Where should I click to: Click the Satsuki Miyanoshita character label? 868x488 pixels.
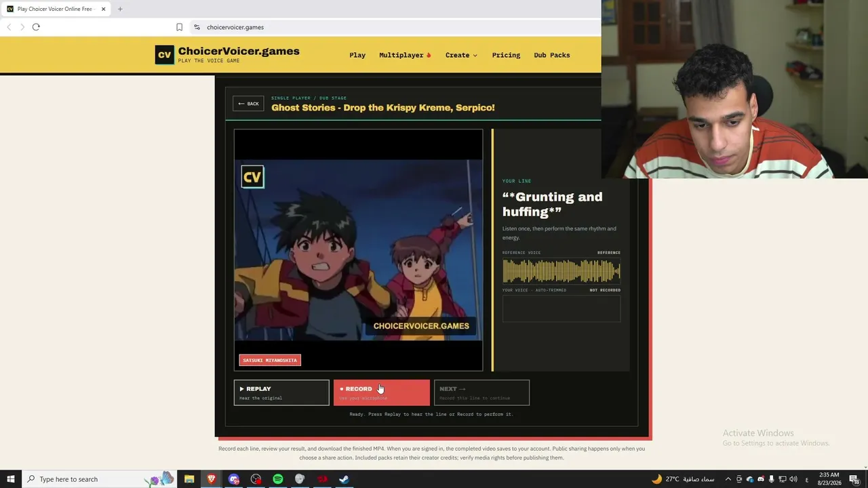click(270, 360)
